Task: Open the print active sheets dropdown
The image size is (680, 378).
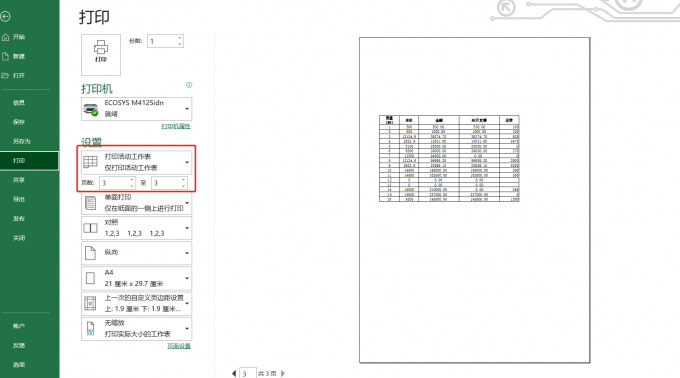Action: click(x=137, y=162)
